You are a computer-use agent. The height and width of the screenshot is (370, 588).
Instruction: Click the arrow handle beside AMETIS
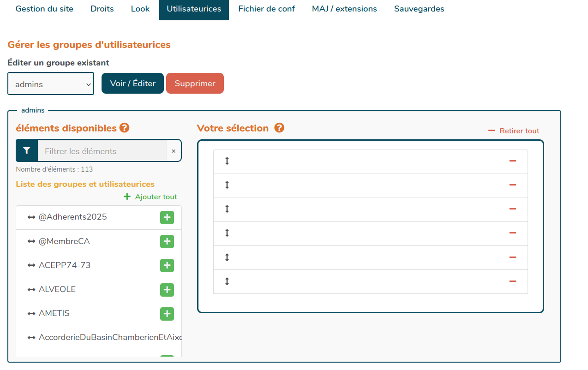click(31, 314)
